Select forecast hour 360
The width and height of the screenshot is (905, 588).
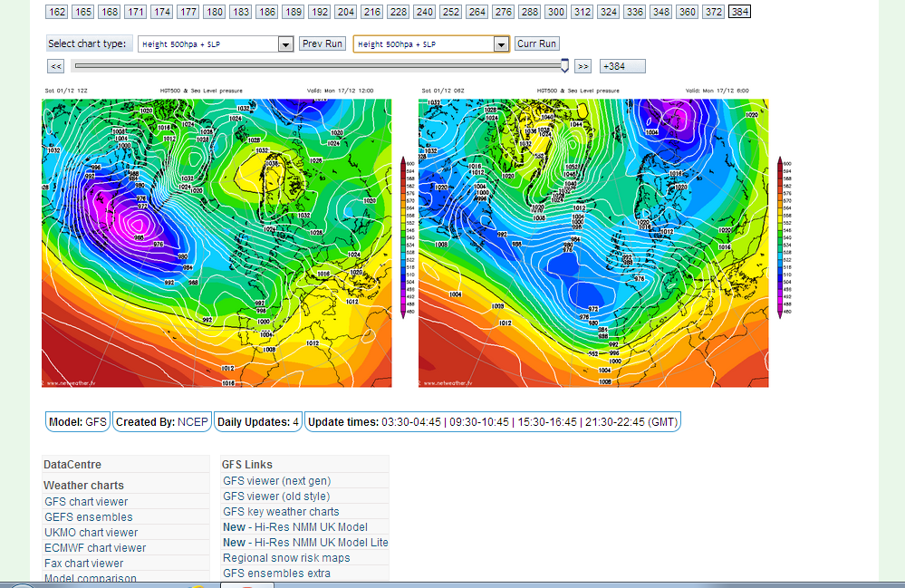[x=688, y=12]
